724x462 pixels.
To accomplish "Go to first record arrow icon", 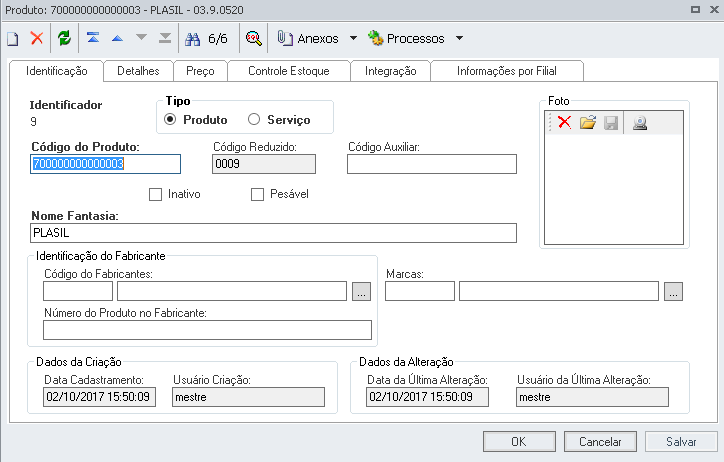I will (x=93, y=38).
